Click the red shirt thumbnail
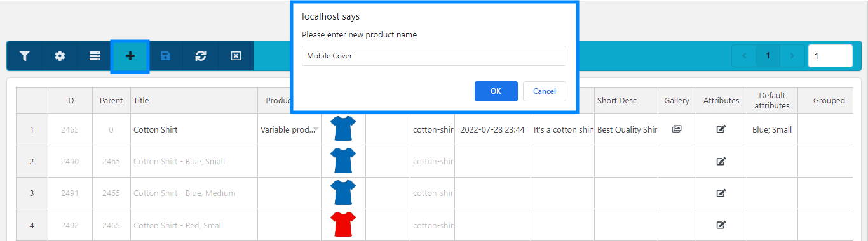The height and width of the screenshot is (241, 868). coord(344,225)
